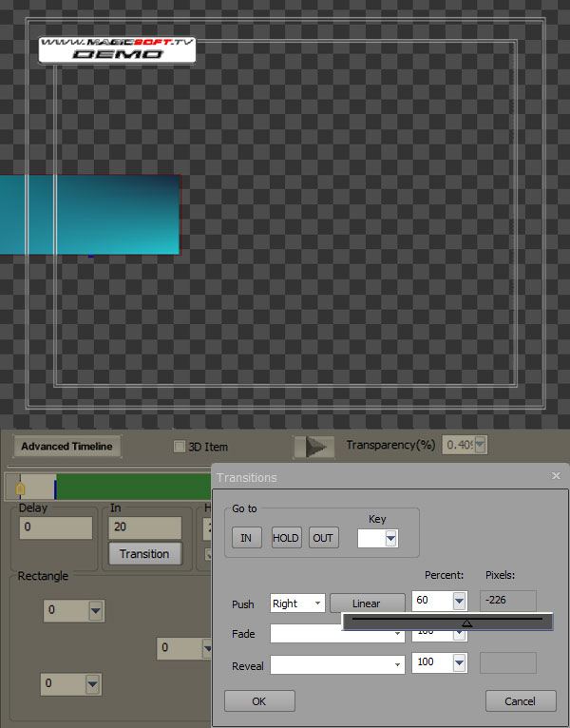Click the Linear easing button
The image size is (570, 728).
pyautogui.click(x=367, y=603)
